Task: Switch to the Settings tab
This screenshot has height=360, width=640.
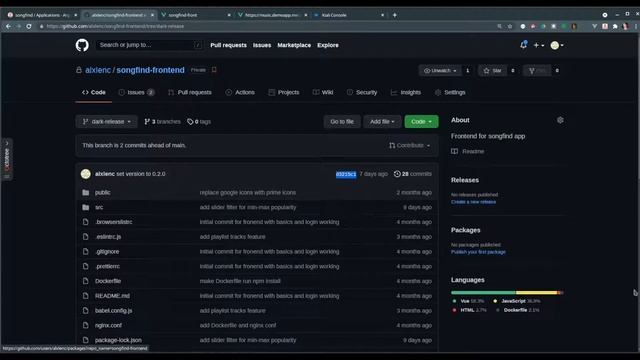Action: coord(450,92)
